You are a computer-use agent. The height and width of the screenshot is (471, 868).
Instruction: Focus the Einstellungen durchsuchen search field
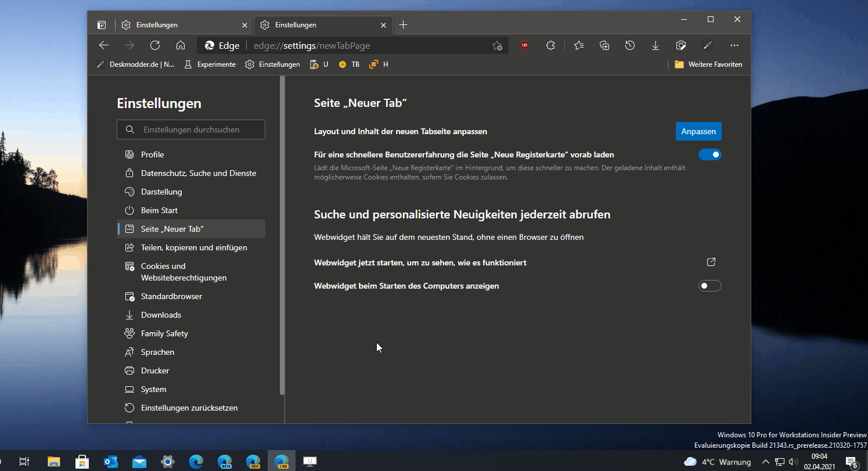[191, 130]
